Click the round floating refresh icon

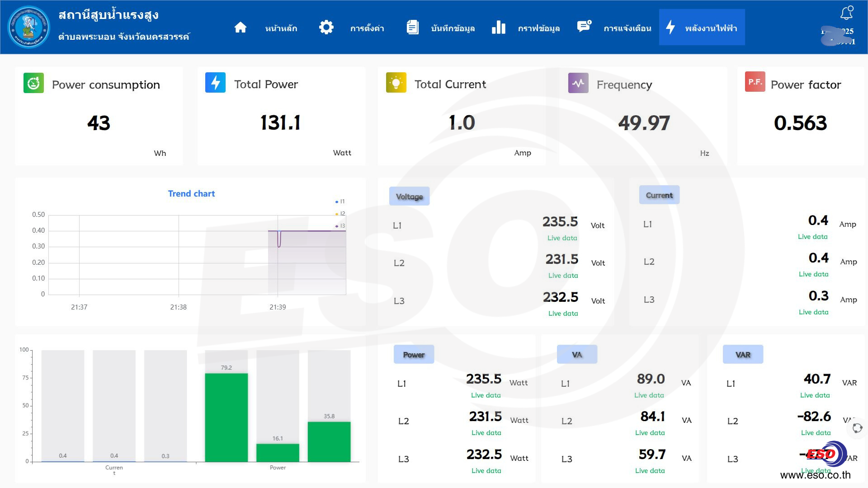click(x=857, y=428)
